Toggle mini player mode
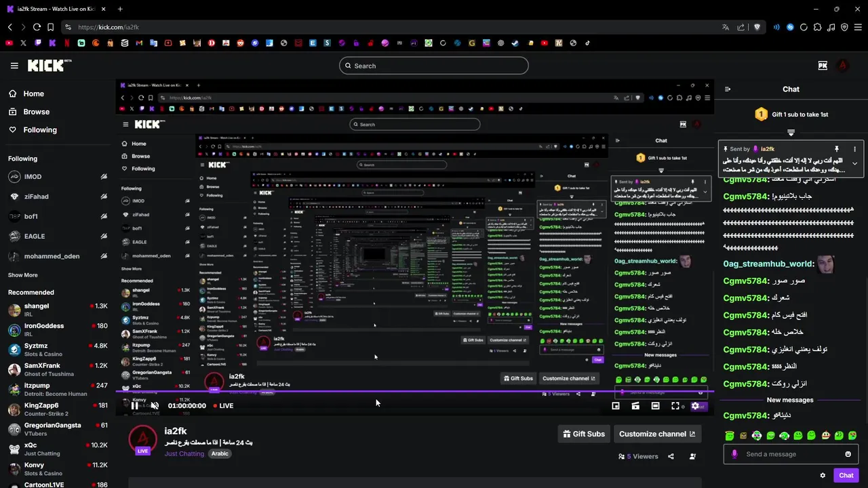The height and width of the screenshot is (488, 868). point(616,405)
